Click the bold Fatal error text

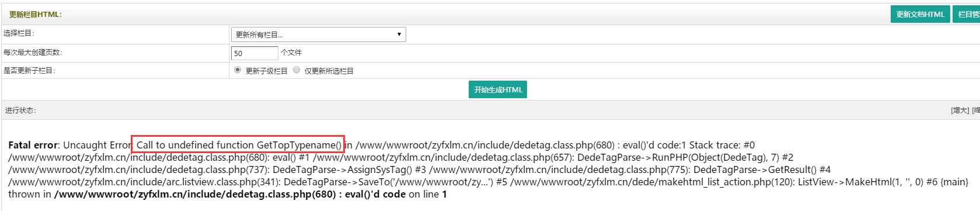coord(33,145)
